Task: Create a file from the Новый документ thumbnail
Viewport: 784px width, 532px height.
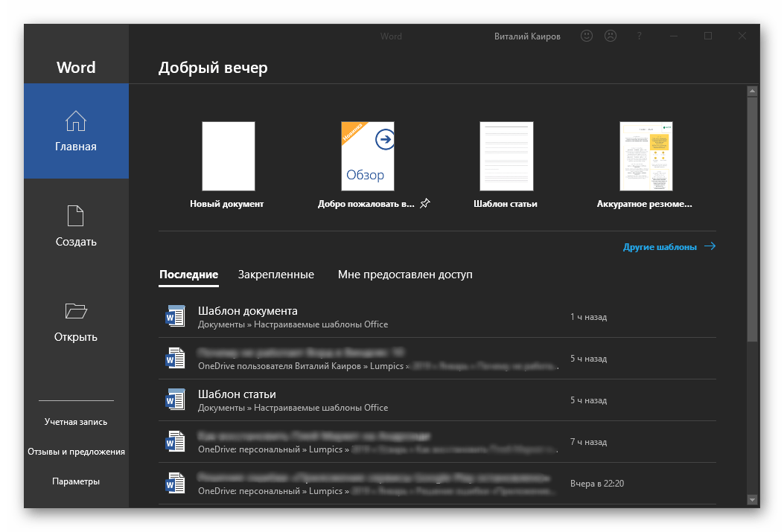Action: (228, 156)
